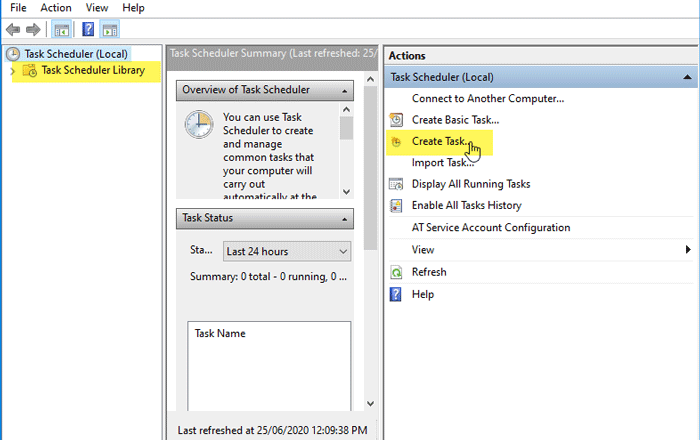
Task: Open the Last 24 hours dropdown
Action: click(286, 251)
